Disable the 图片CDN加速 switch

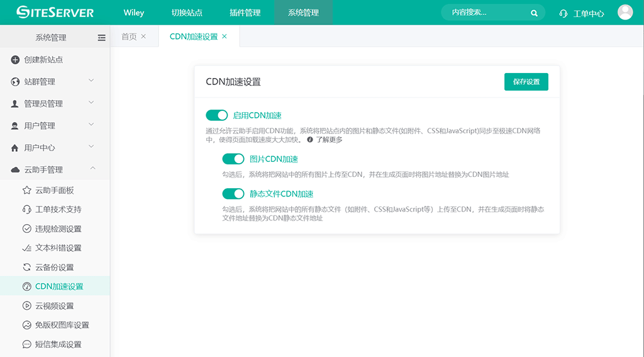[x=233, y=159]
